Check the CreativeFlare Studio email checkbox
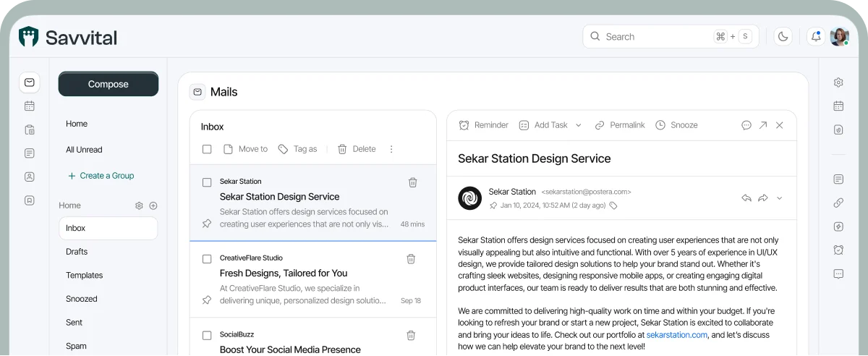Screen dimensions: 868x356 pos(207,259)
